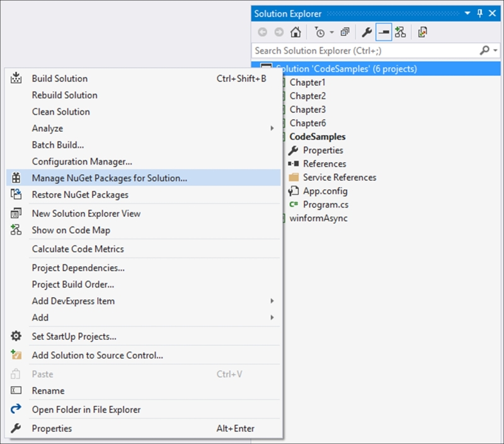Click the Show on Code Map toolbar icon
This screenshot has width=504, height=444.
click(400, 32)
